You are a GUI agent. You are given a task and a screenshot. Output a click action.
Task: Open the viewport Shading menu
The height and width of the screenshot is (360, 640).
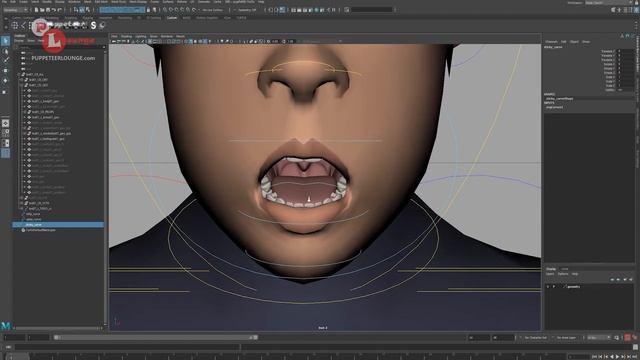pyautogui.click(x=126, y=36)
